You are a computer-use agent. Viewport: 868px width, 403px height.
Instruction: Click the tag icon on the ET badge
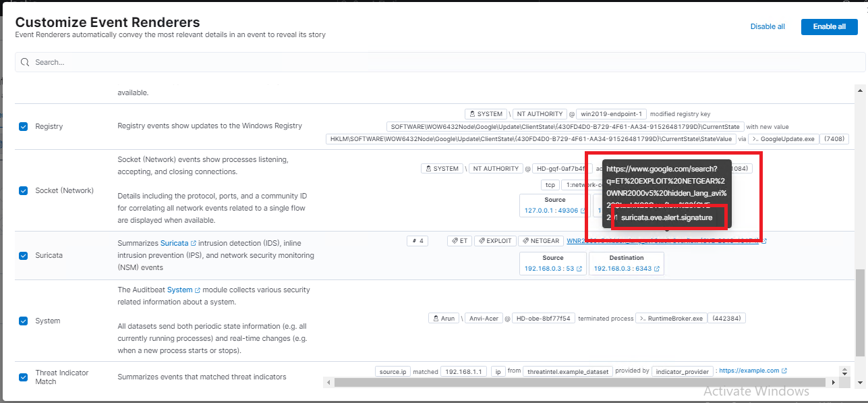point(454,240)
